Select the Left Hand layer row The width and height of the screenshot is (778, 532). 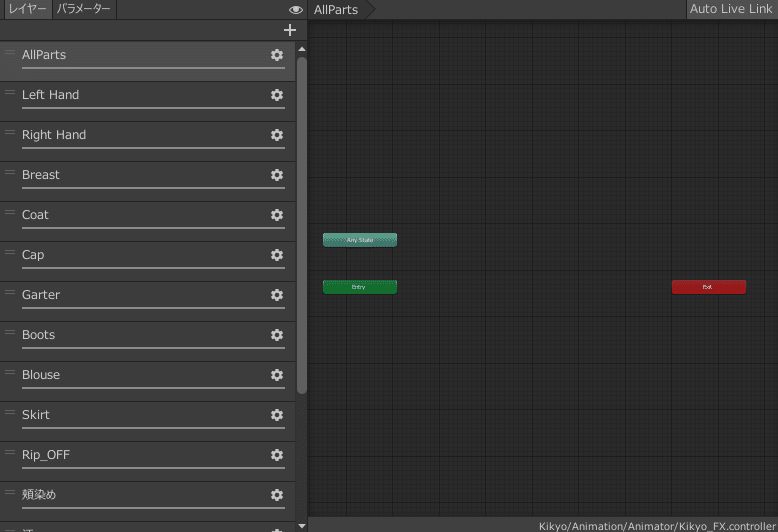[147, 101]
